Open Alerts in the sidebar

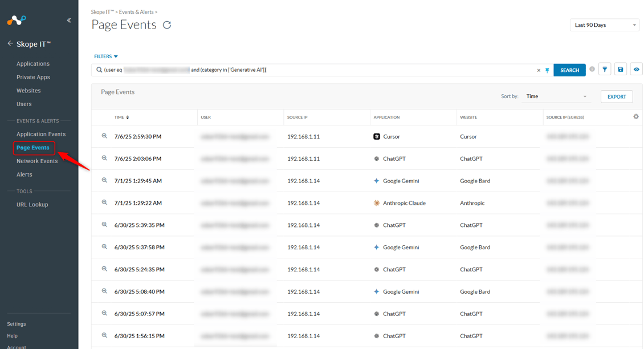click(25, 174)
